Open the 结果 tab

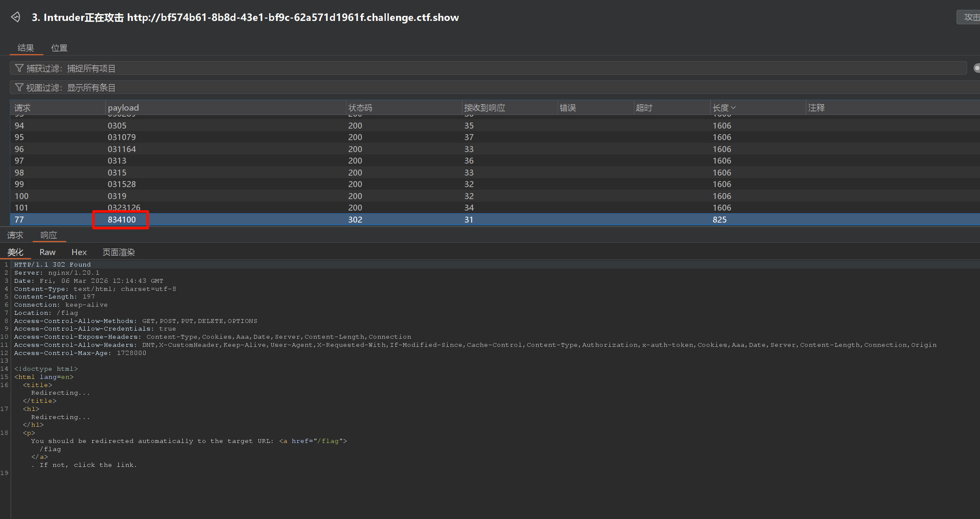[26, 48]
